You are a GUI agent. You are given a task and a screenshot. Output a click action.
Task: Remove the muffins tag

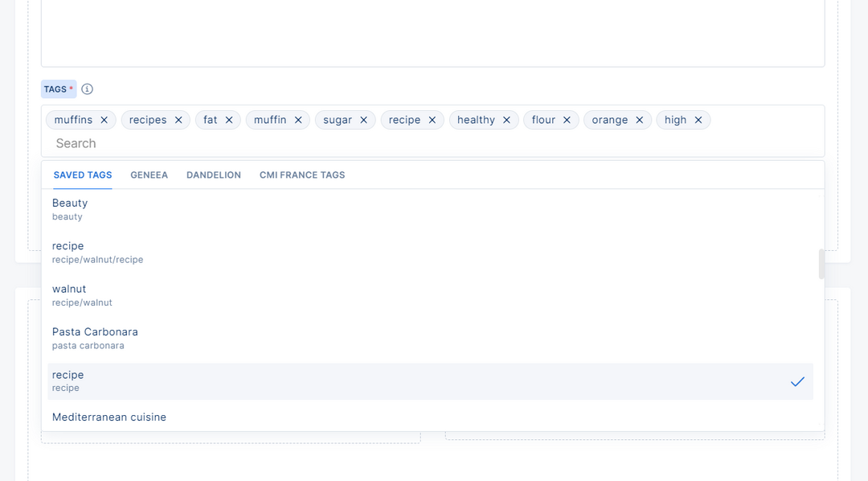pos(104,120)
